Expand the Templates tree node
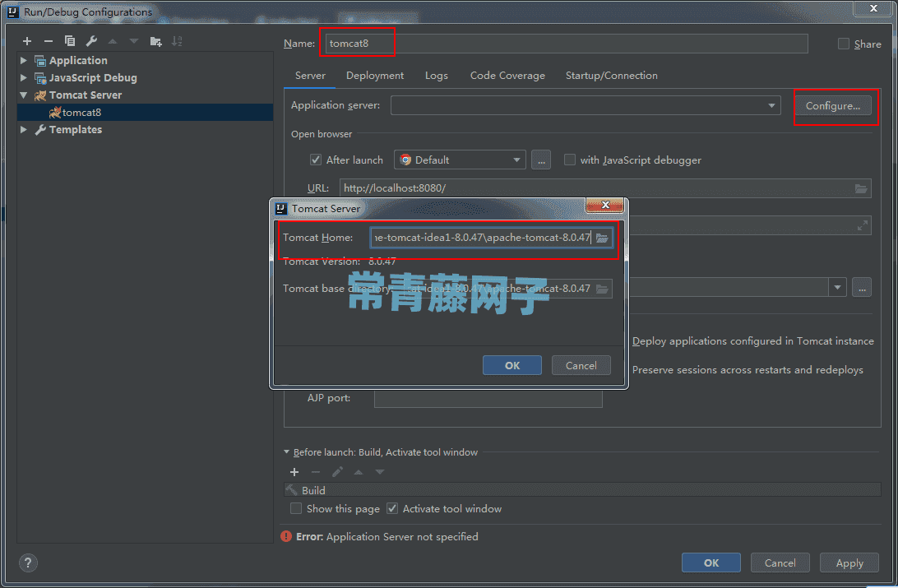The height and width of the screenshot is (588, 898). (x=24, y=129)
